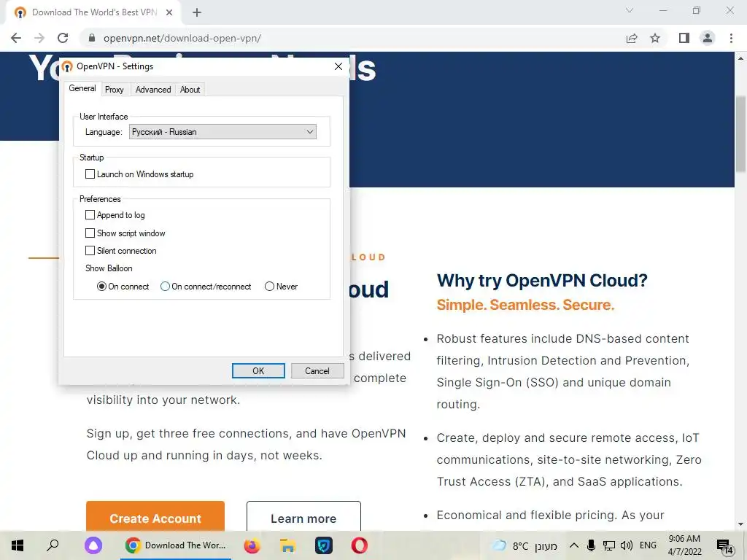Viewport: 747px width, 560px height.
Task: Open the notification center icon
Action: [x=724, y=547]
